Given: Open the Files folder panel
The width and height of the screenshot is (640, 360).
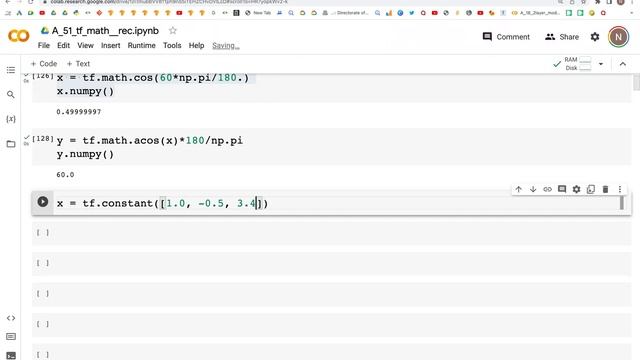Looking at the screenshot, I should pos(11,144).
